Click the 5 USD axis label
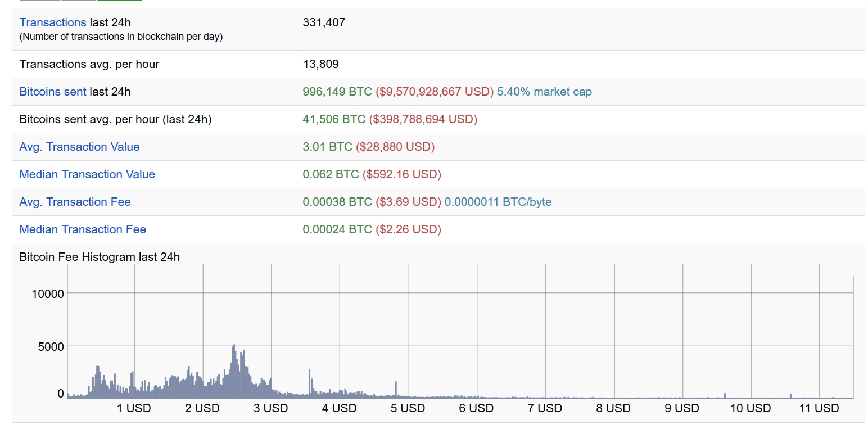 click(x=408, y=408)
